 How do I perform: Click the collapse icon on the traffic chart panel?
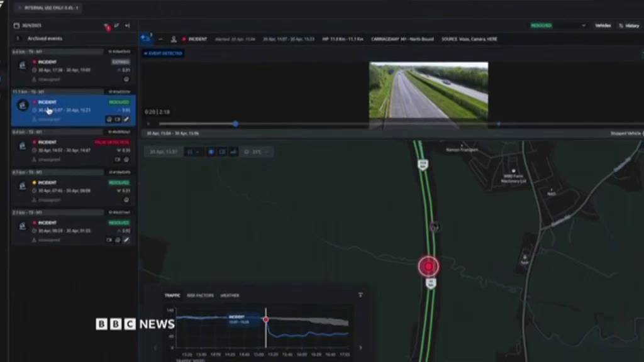[360, 295]
